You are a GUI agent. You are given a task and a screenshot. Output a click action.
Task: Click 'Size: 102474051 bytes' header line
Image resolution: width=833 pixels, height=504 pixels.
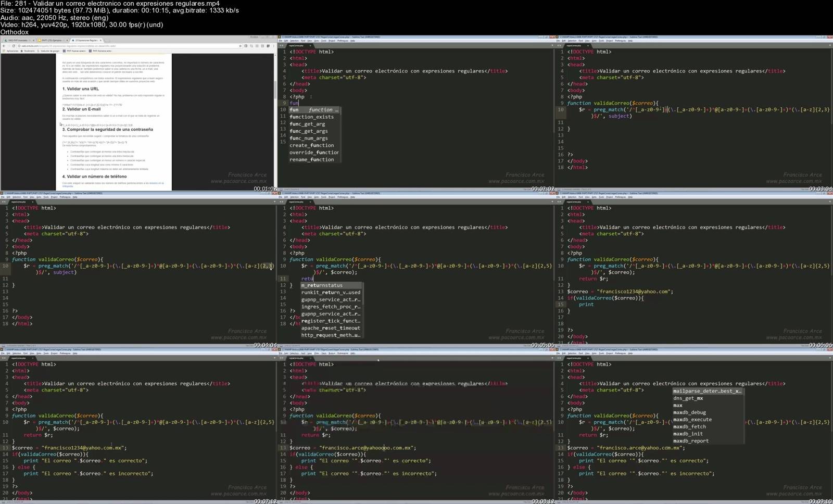pyautogui.click(x=119, y=10)
